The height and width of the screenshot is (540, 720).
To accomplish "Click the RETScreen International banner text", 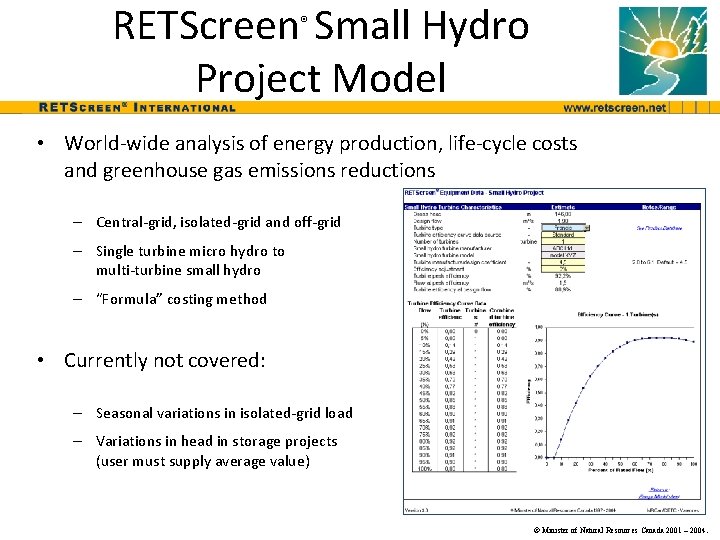I will (137, 108).
